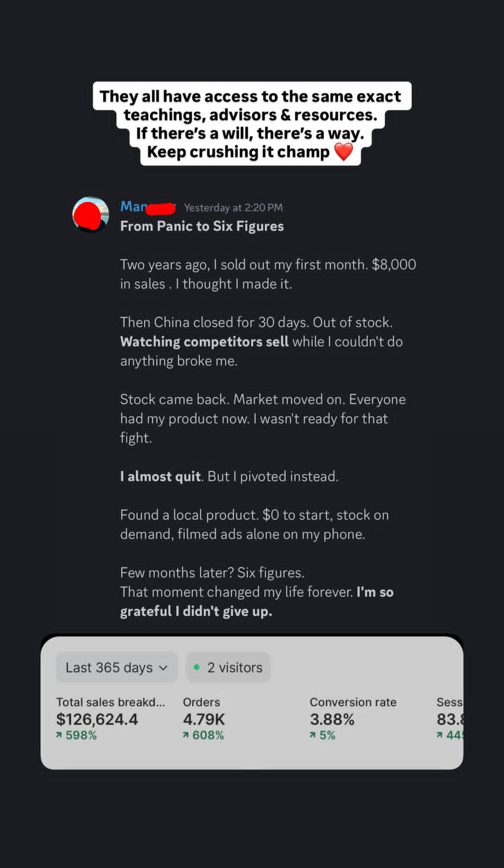Tap the poster's profile avatar
This screenshot has height=868, width=504.
coord(91,214)
